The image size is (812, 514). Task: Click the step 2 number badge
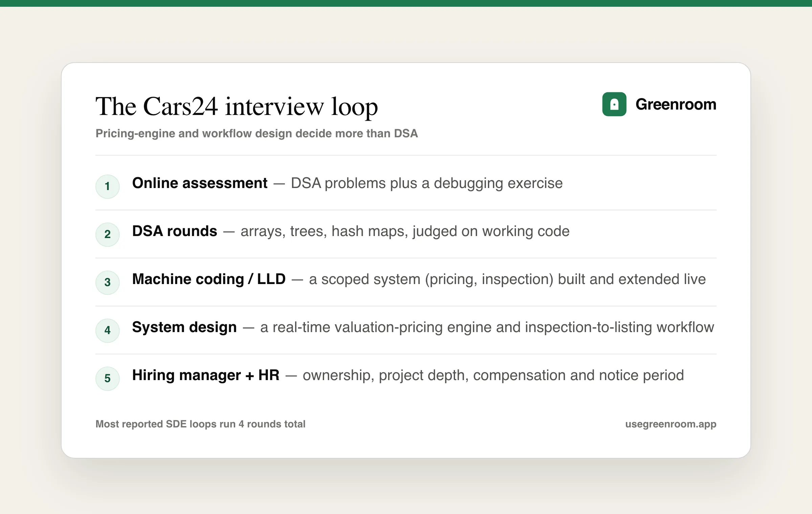(x=108, y=234)
